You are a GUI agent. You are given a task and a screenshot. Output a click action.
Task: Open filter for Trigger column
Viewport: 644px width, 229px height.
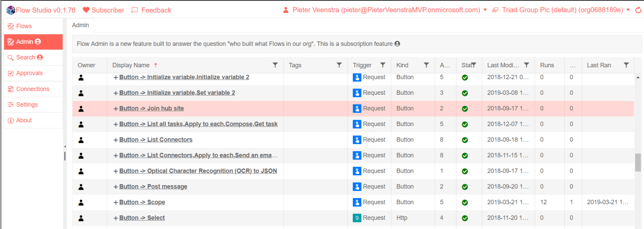[383, 65]
